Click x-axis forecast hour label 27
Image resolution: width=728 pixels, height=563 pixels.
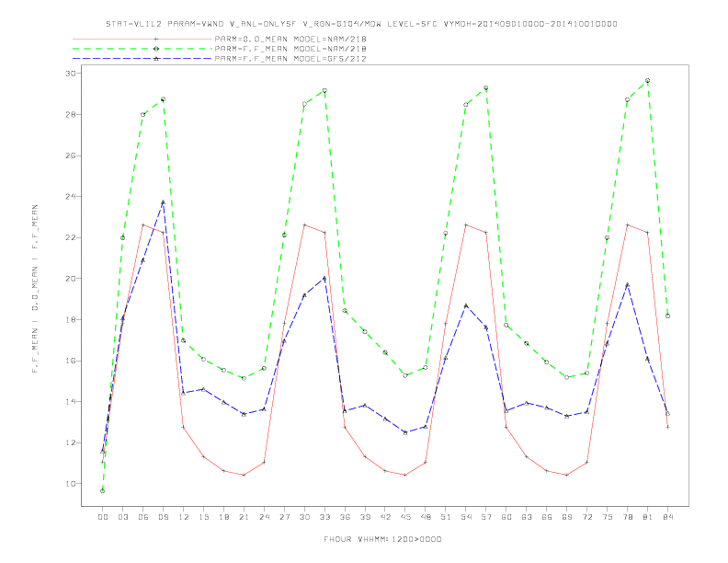pyautogui.click(x=284, y=517)
